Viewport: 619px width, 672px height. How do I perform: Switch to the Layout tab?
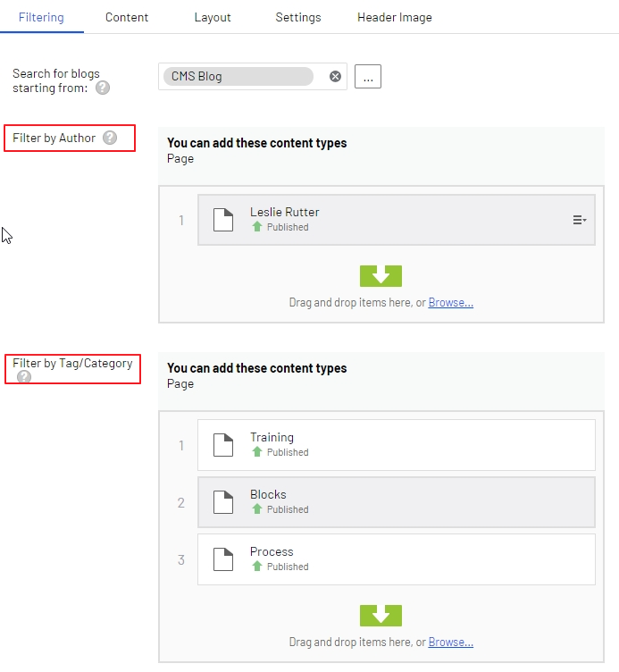[213, 17]
